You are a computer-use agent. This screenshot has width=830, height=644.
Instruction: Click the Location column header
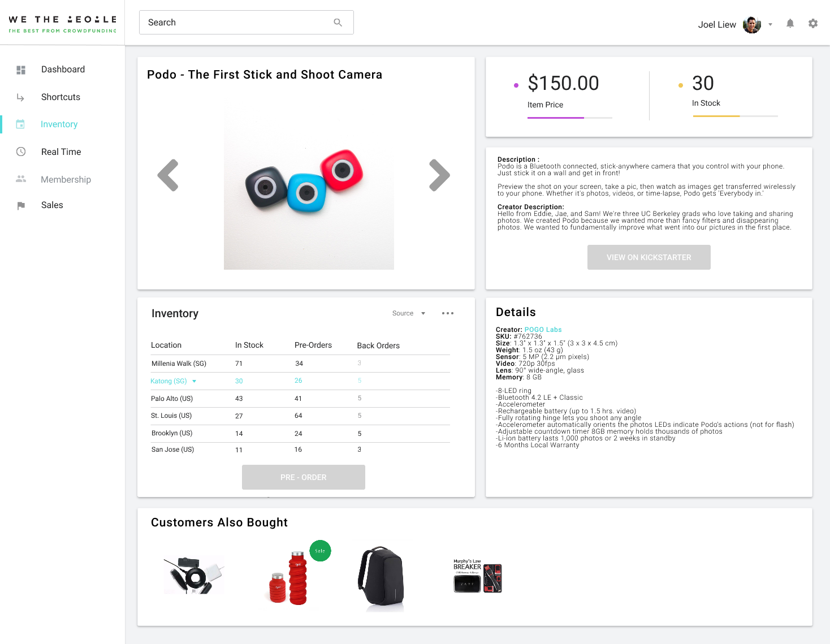(x=166, y=345)
